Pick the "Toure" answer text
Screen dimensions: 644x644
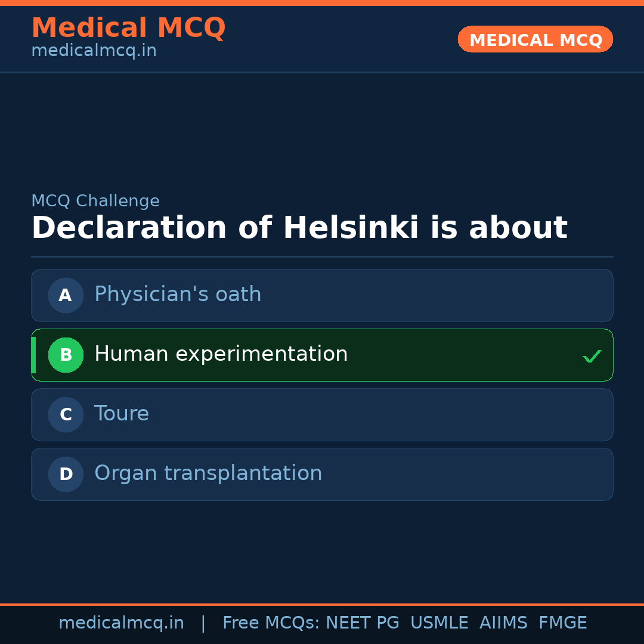click(122, 414)
